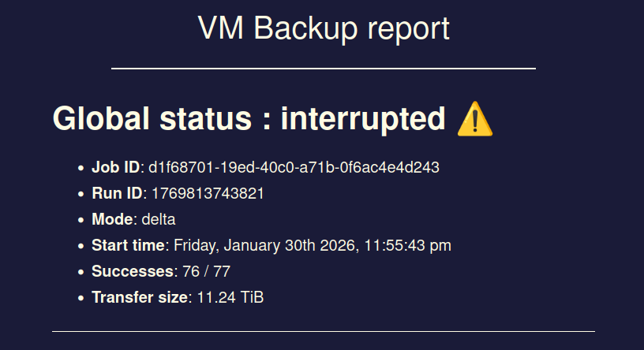Click the bullet point beside Transfer size
Image resolution: width=644 pixels, height=350 pixels.
pyautogui.click(x=80, y=298)
